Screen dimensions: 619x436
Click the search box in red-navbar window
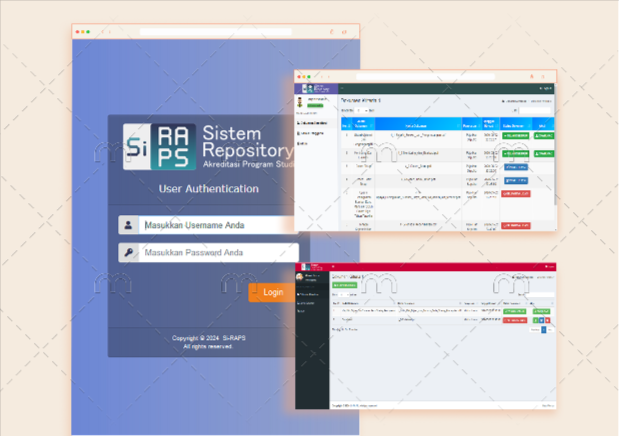[x=541, y=295]
